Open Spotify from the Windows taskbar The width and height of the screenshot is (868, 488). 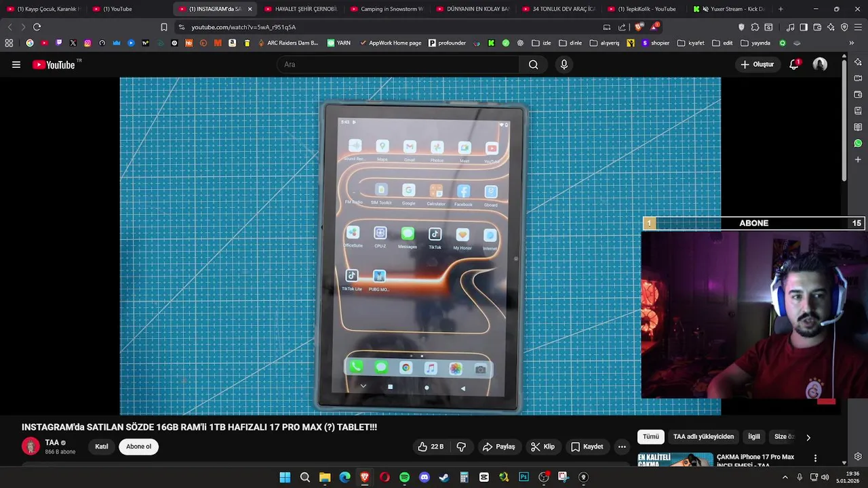pyautogui.click(x=404, y=477)
